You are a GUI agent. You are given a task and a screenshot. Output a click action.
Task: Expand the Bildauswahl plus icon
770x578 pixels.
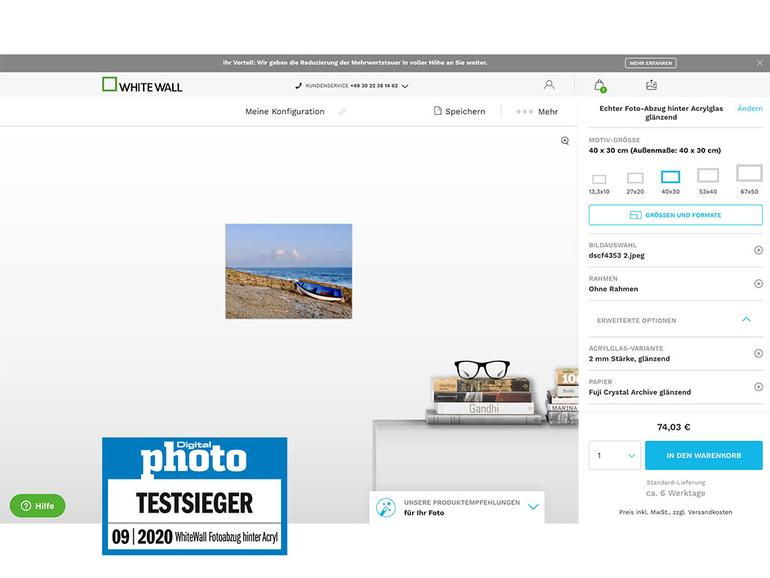click(x=758, y=250)
